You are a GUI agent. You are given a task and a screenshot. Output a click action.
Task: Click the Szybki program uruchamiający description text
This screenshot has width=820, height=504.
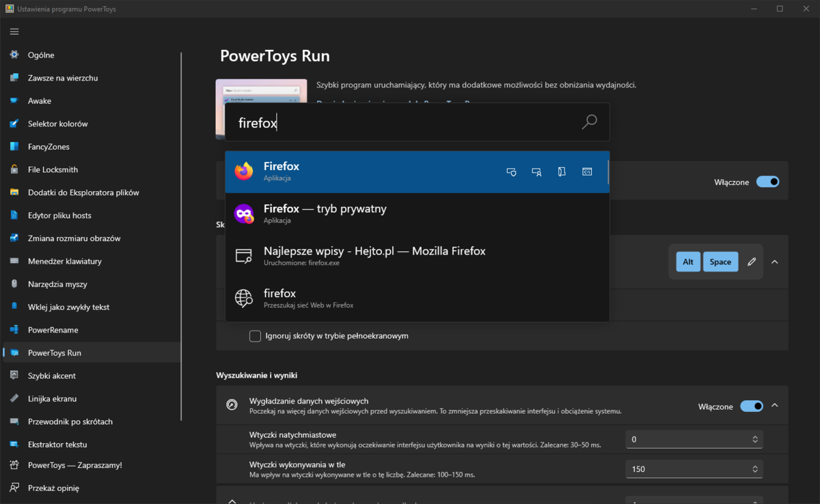click(476, 85)
